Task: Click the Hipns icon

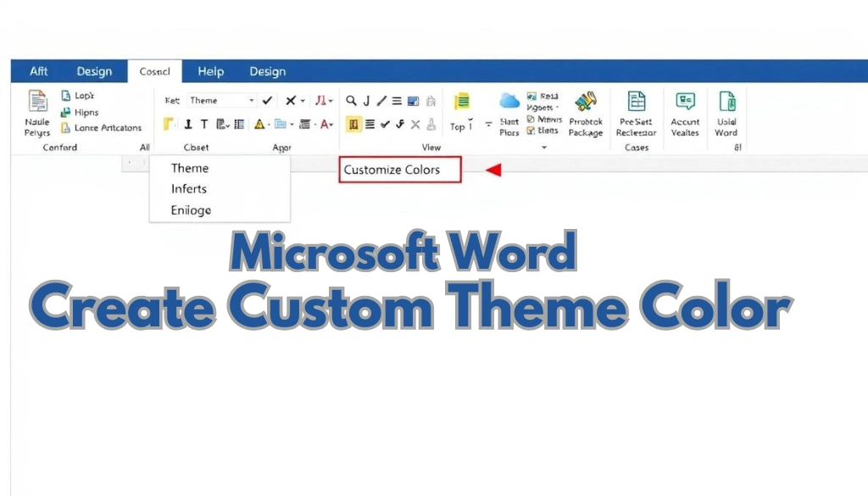Action: tap(65, 113)
